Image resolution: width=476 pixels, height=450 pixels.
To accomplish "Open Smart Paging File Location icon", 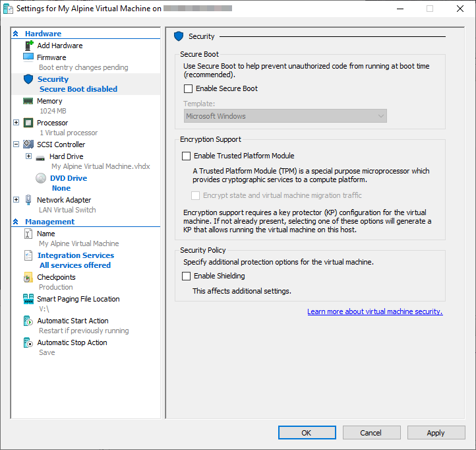I will (x=28, y=299).
